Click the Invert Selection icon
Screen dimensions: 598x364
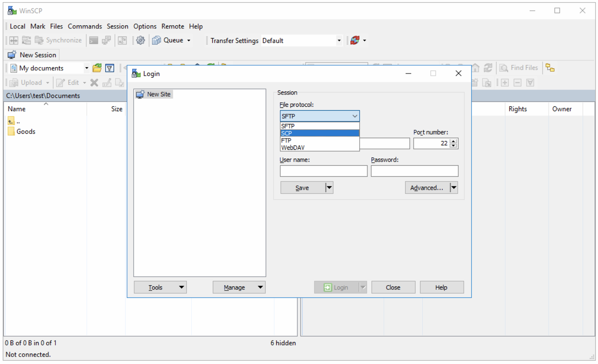[530, 83]
